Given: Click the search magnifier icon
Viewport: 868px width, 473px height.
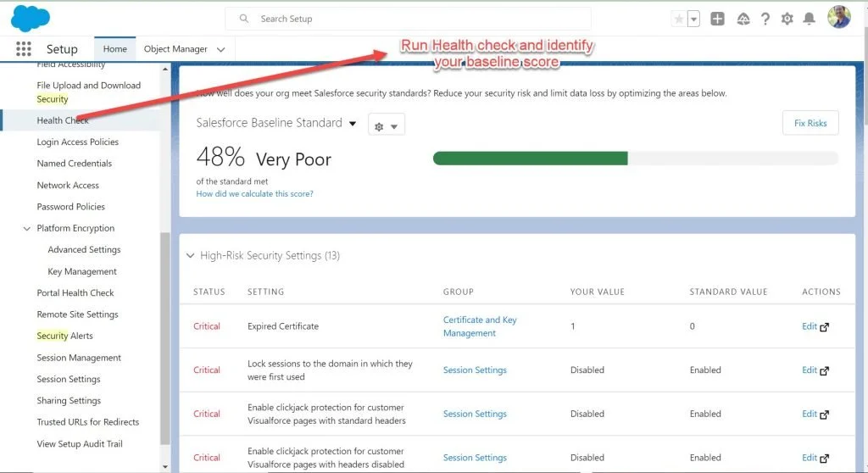Looking at the screenshot, I should 243,19.
